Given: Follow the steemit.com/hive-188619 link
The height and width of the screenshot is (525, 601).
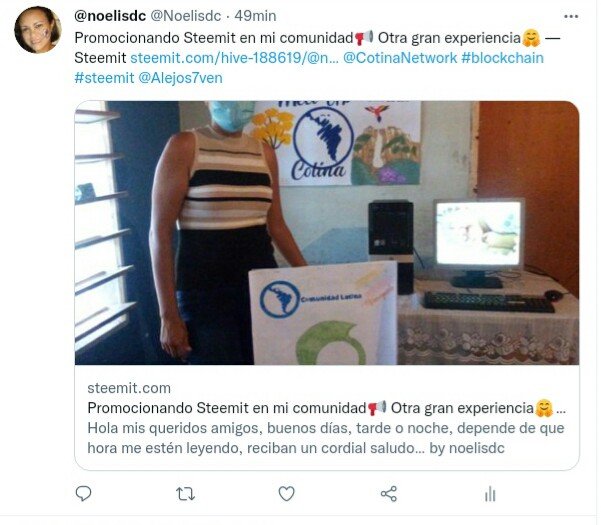Looking at the screenshot, I should coord(234,58).
